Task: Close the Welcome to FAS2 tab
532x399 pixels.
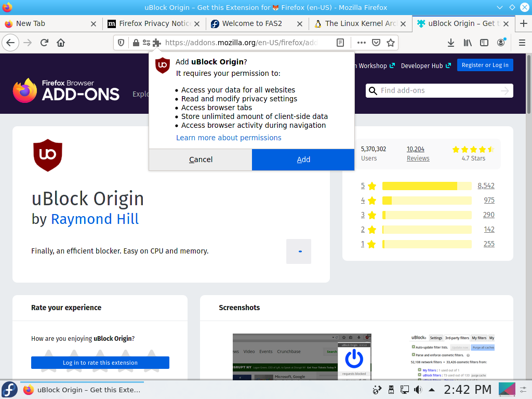Action: [300, 24]
